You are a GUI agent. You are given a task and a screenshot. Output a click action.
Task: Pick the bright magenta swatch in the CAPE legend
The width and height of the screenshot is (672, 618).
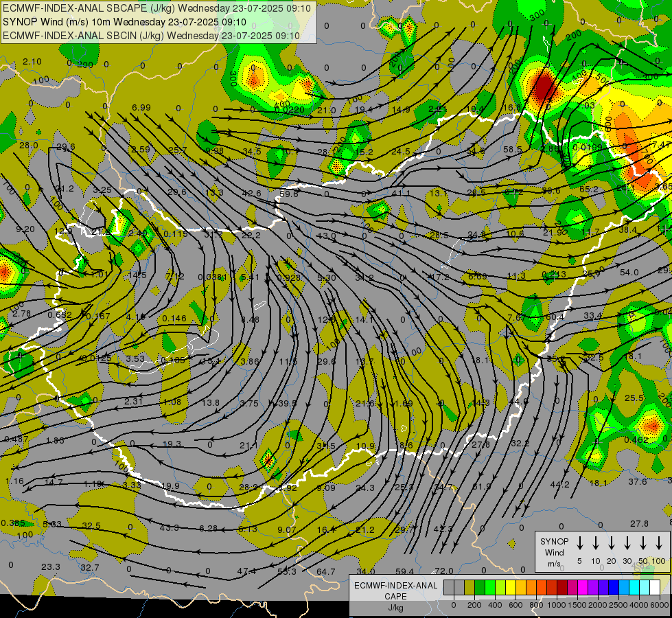[583, 587]
